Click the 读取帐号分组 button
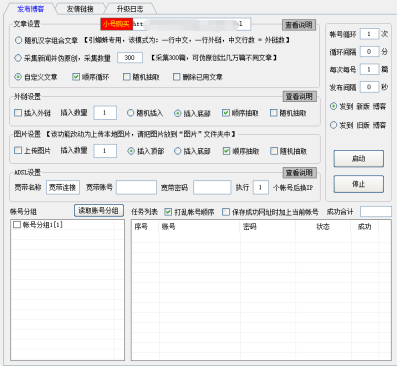 point(99,211)
